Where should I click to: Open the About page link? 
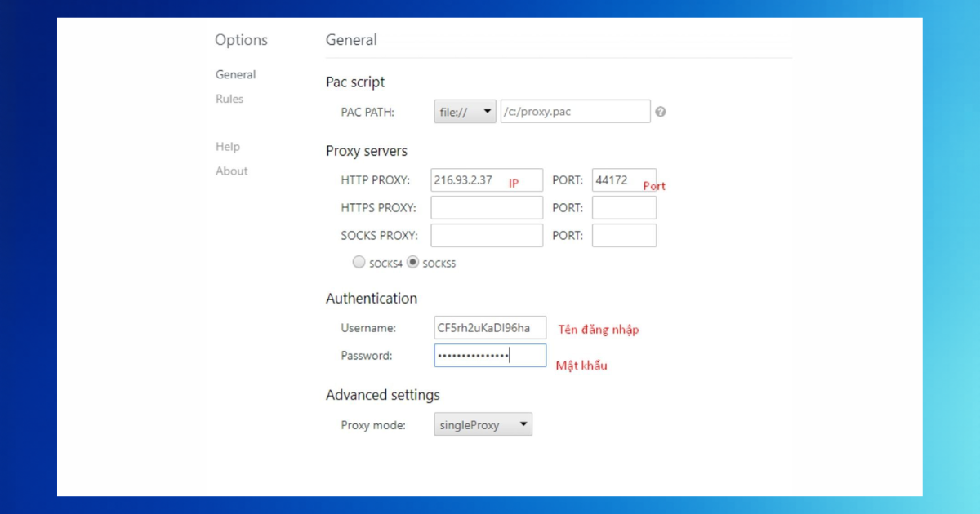pos(232,171)
